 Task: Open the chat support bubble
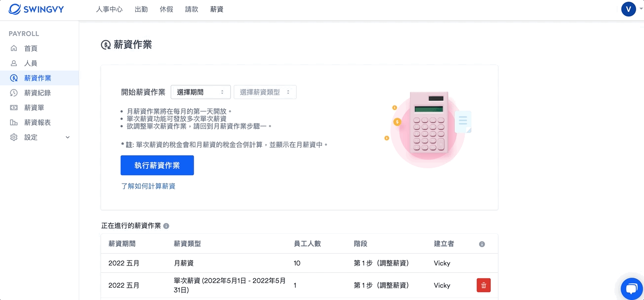[x=632, y=288]
